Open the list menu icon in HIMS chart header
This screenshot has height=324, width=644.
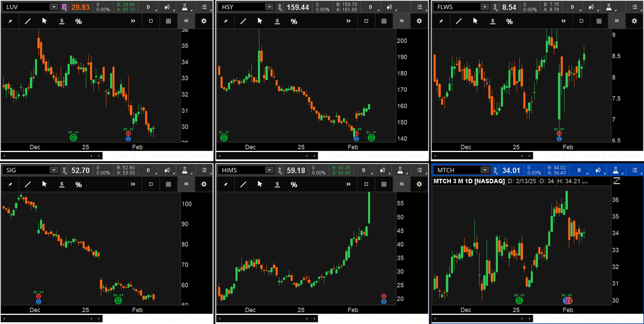[x=419, y=170]
